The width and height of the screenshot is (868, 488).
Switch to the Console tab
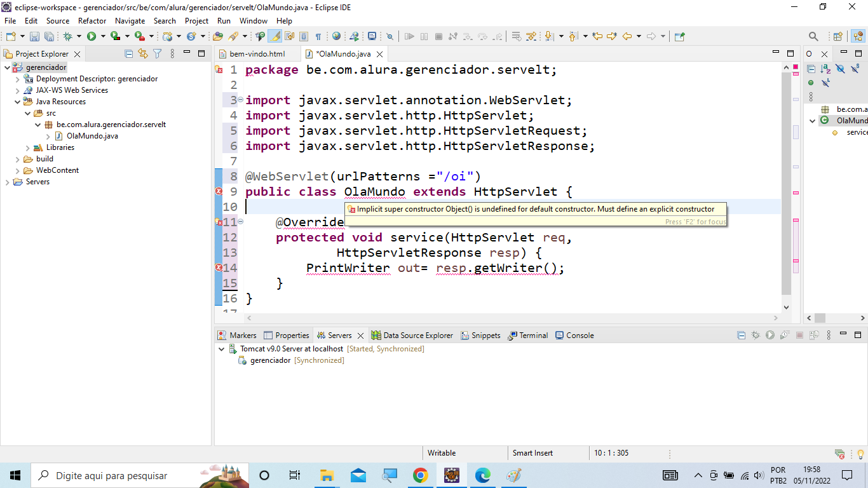point(574,335)
